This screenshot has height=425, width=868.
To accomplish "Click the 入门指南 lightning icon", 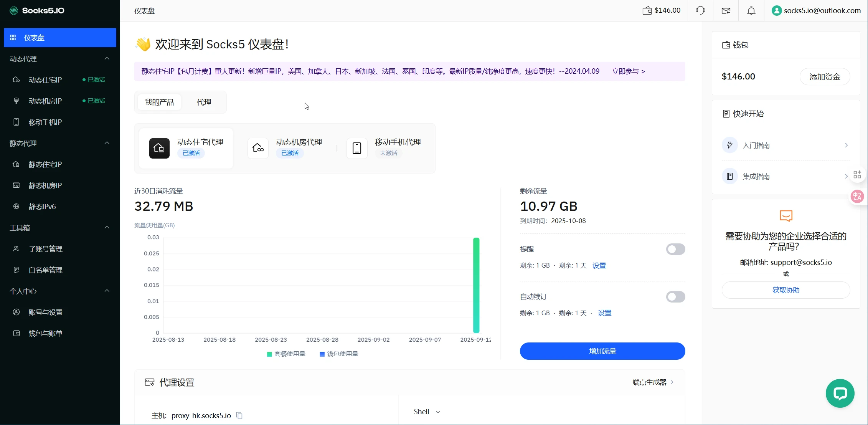I will 730,145.
